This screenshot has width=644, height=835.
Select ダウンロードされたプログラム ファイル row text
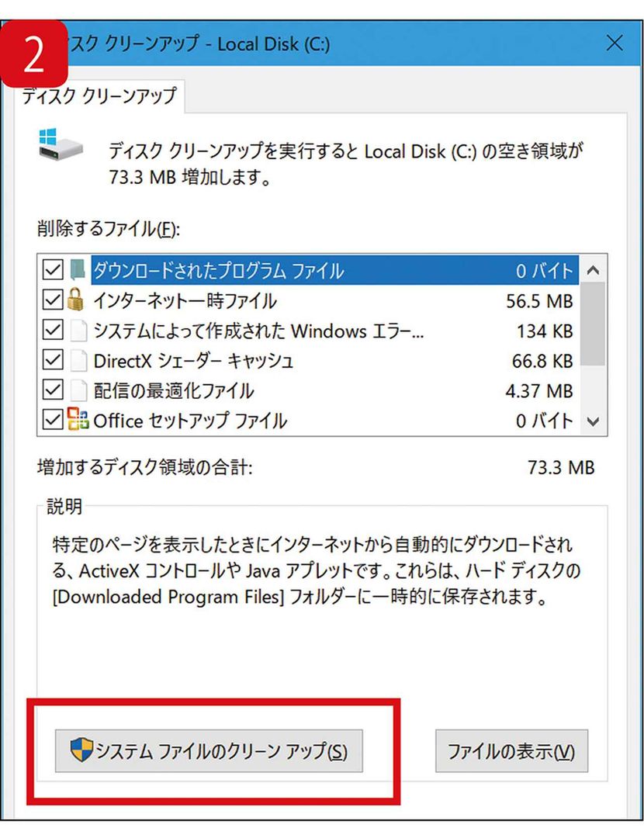coord(218,271)
